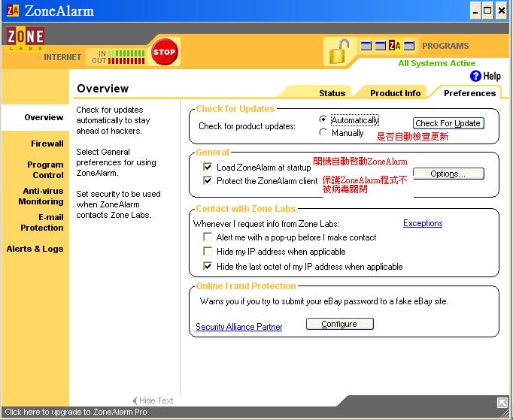Click the resize arrow icon at bottom right
This screenshot has width=513, height=420.
click(502, 403)
